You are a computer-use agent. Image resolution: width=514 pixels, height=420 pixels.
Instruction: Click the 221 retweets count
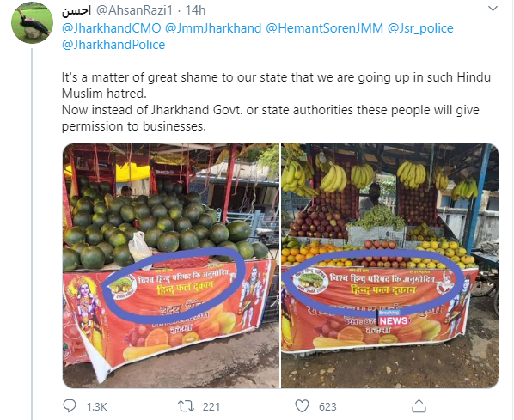pyautogui.click(x=211, y=407)
